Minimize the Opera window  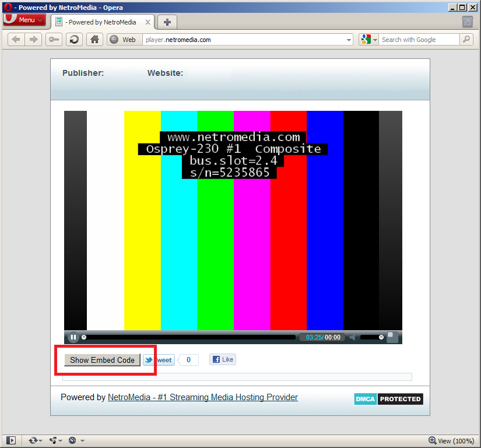(452, 8)
